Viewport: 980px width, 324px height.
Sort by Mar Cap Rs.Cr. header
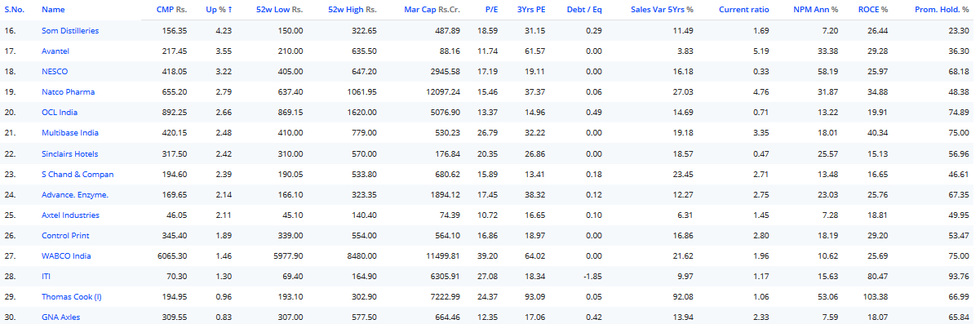coord(432,10)
